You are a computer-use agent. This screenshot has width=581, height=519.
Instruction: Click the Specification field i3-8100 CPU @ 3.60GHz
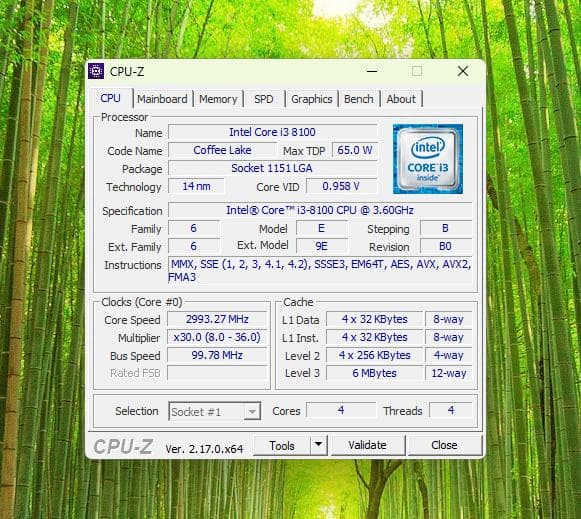pyautogui.click(x=320, y=210)
